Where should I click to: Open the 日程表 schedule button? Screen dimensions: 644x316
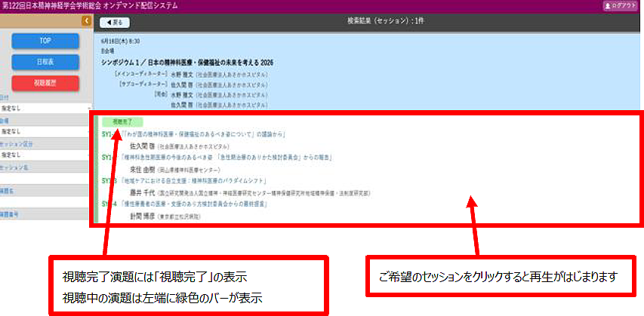pos(45,62)
